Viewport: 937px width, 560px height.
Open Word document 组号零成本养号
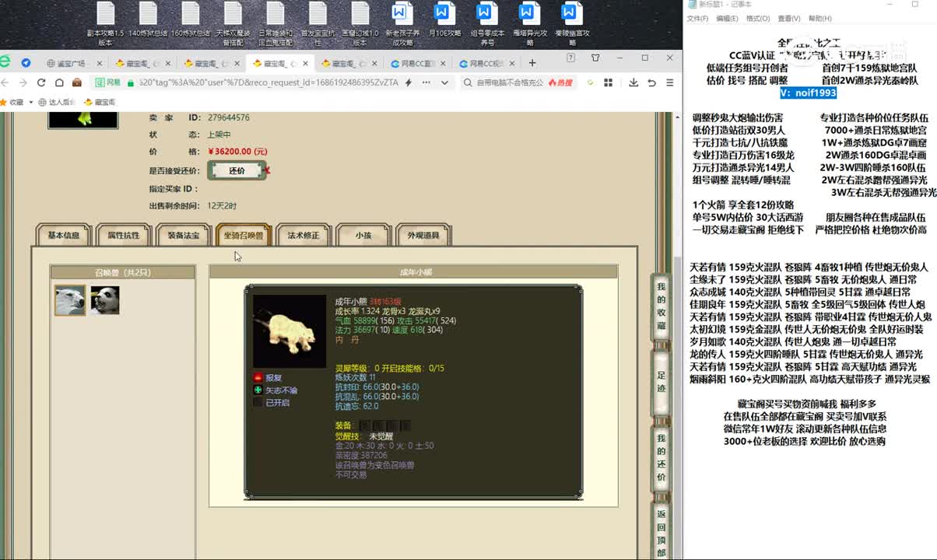coord(487,23)
